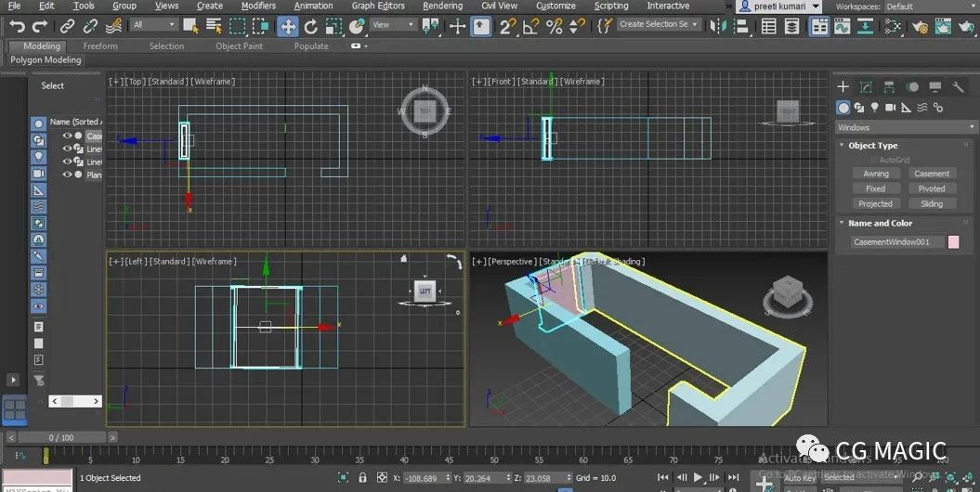Collapse the Object Type rollout
The height and width of the screenshot is (492, 980).
872,146
